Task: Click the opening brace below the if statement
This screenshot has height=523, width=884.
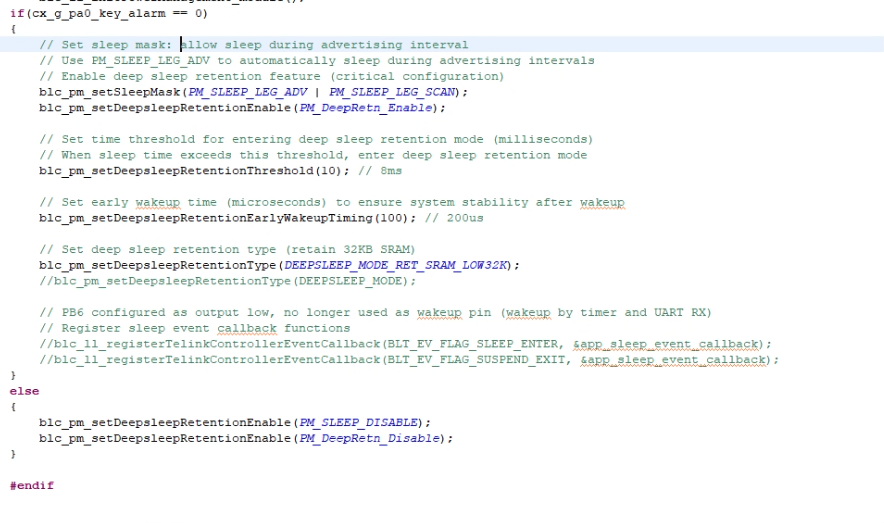Action: pyautogui.click(x=13, y=29)
